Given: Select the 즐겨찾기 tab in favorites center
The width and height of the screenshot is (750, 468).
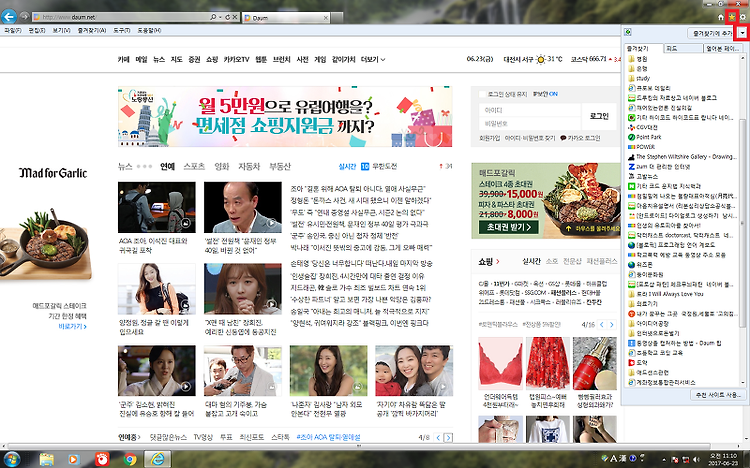Looking at the screenshot, I should point(644,48).
